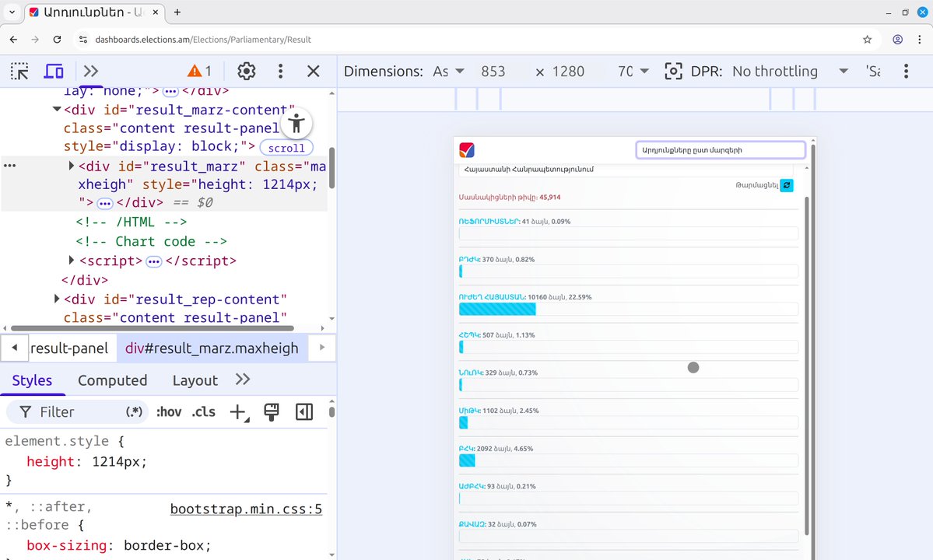Screen dimensions: 933x560
Task: Open the Chrome profile icon
Action: tap(898, 39)
